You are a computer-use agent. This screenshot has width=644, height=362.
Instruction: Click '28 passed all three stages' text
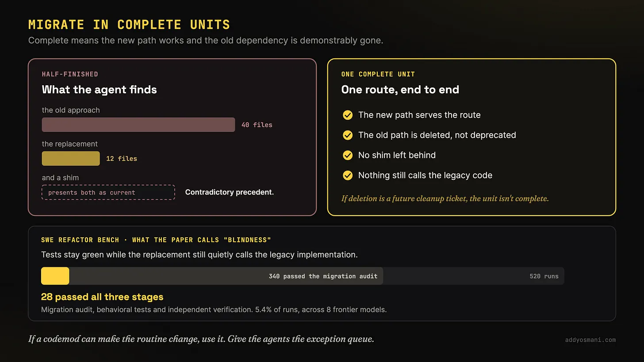[102, 297]
